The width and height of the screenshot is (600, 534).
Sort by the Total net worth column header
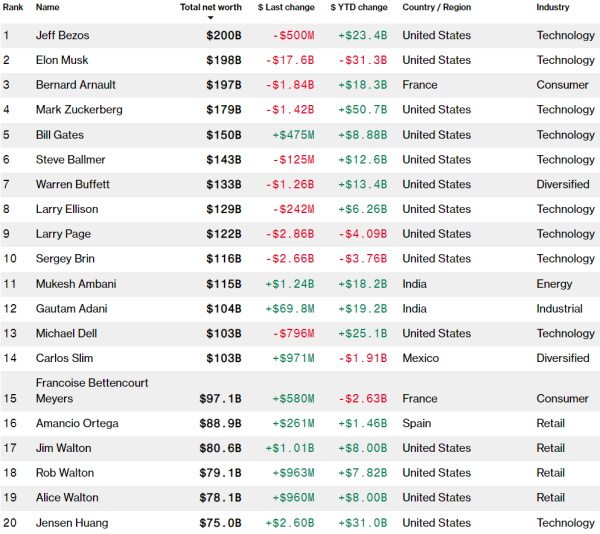click(211, 7)
